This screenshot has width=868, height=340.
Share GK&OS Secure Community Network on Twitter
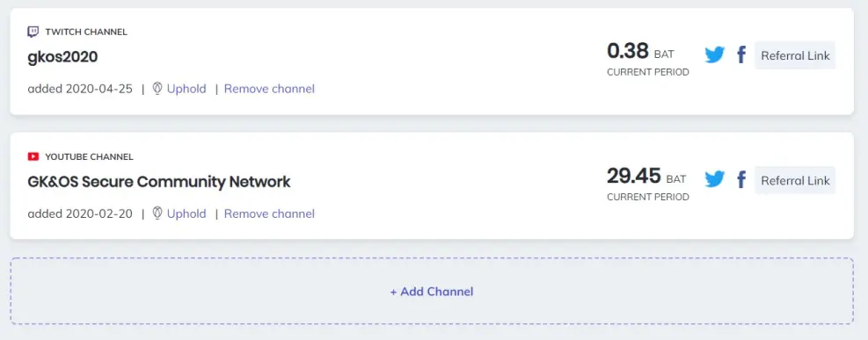click(x=715, y=179)
